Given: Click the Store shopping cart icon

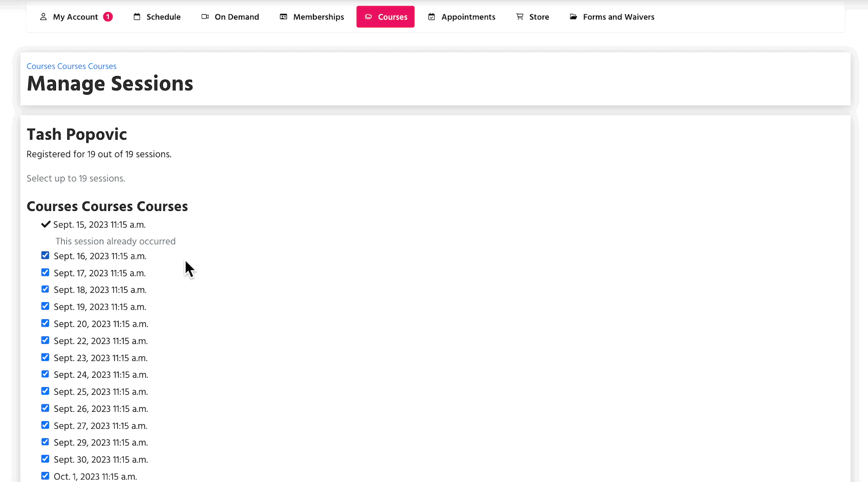Looking at the screenshot, I should (x=519, y=17).
